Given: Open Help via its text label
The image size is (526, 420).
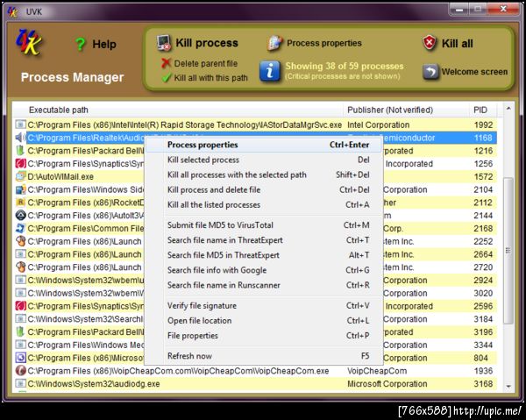Looking at the screenshot, I should click(x=104, y=45).
